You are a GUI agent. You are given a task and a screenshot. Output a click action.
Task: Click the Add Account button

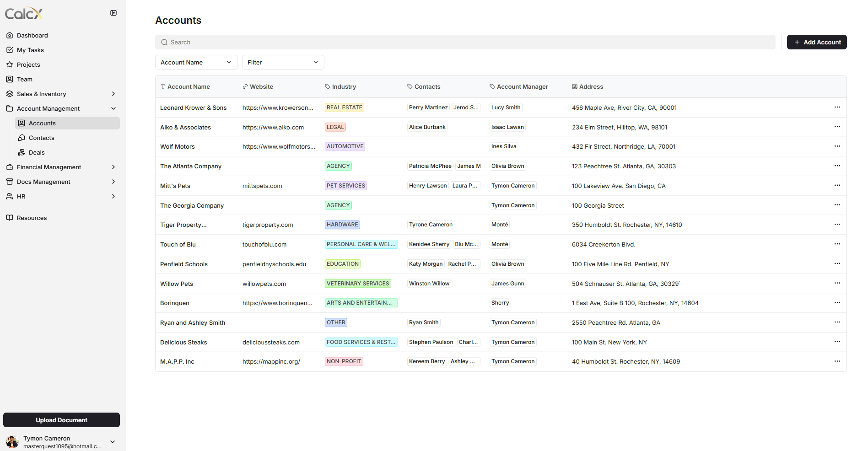(x=816, y=42)
